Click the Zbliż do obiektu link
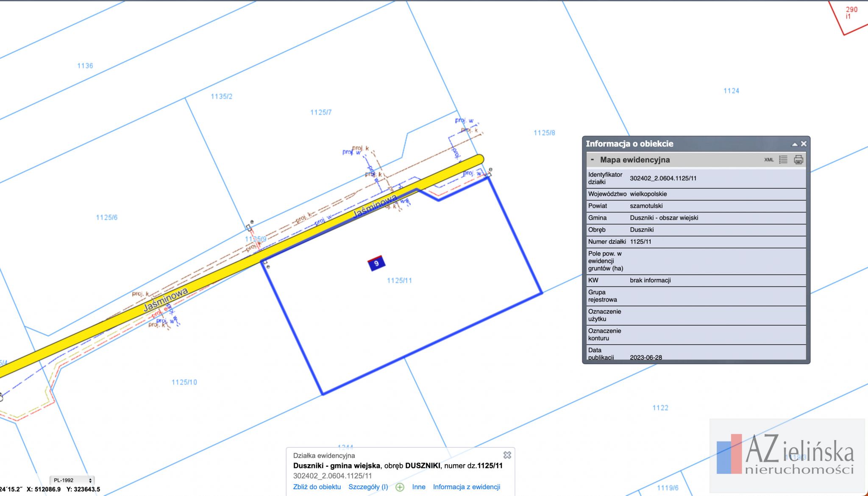Screen dimensions: 868x496 (x=317, y=487)
